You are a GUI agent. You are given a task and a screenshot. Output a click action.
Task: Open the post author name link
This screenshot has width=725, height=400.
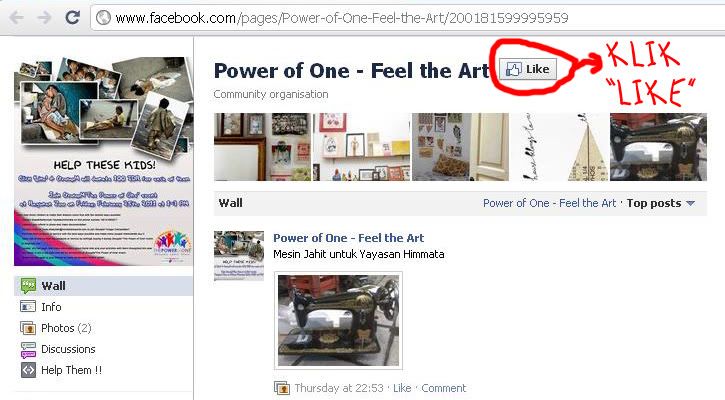[348, 238]
